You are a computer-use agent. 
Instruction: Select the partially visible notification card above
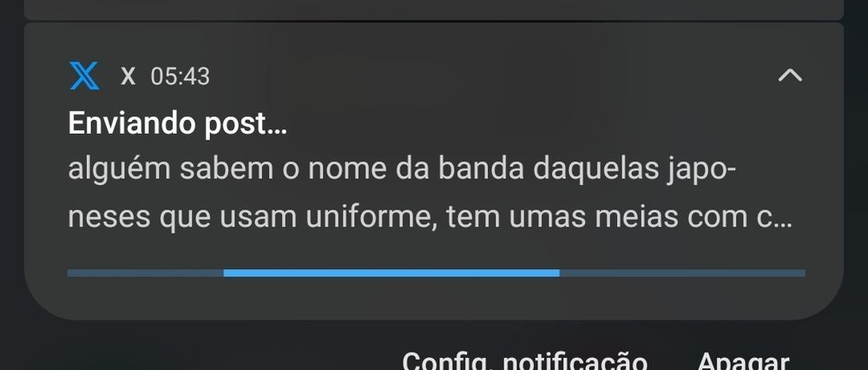tap(434, 10)
